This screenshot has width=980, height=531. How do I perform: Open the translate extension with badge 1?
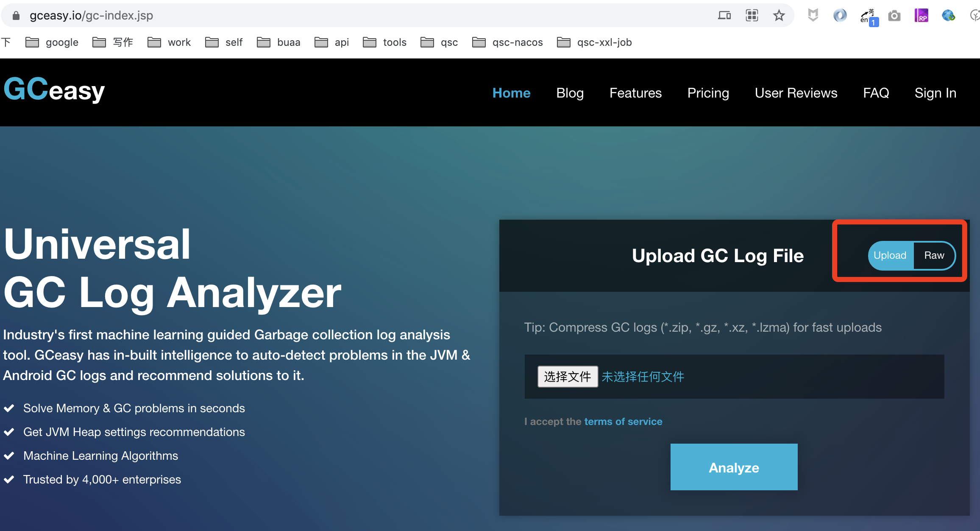coord(869,17)
